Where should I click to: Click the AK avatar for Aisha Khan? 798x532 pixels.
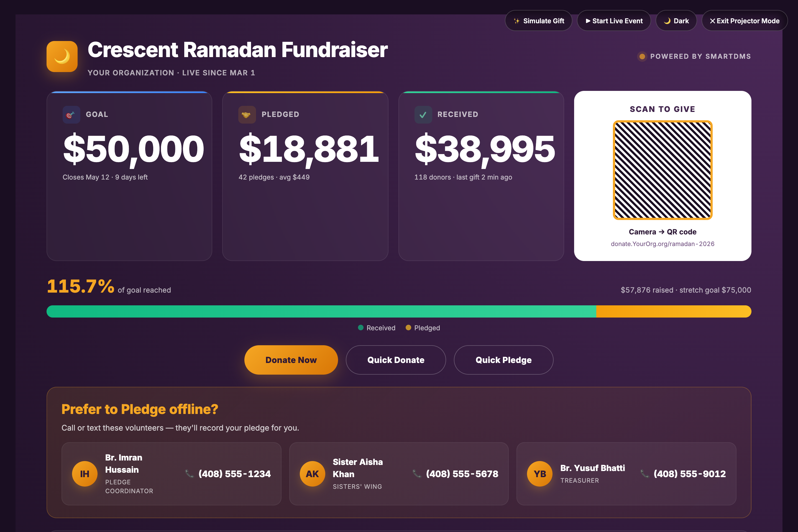(313, 474)
